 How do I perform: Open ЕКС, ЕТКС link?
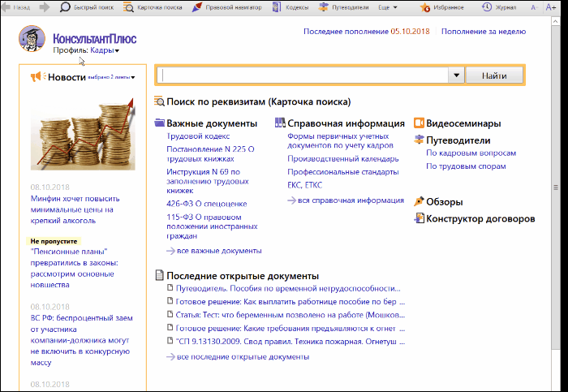tap(304, 185)
